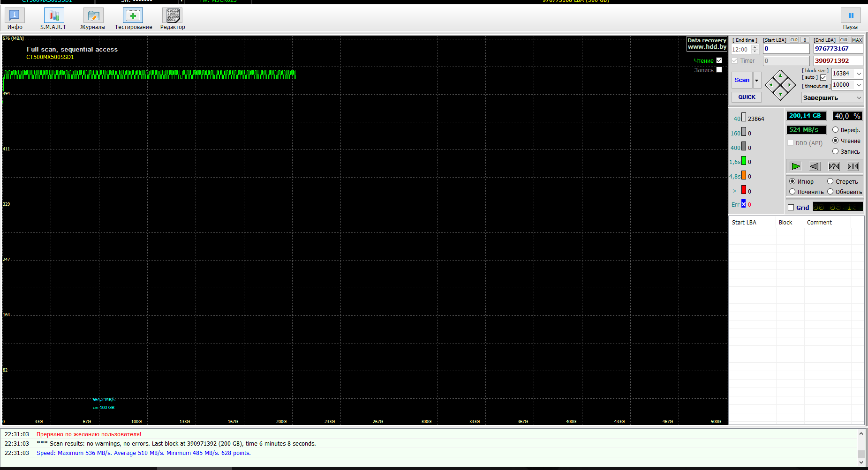Click the 40,0 % progress readout

click(847, 116)
